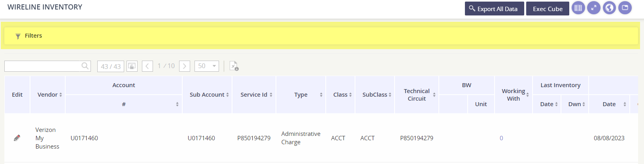Click the table grid view icon

point(578,8)
